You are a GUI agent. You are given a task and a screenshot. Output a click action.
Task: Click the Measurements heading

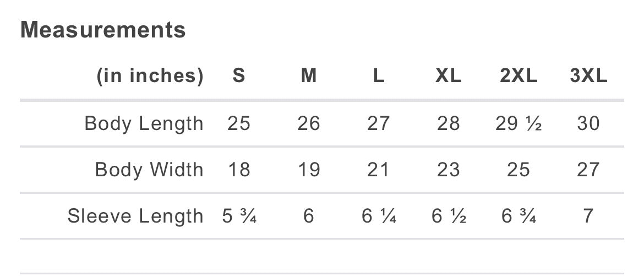pyautogui.click(x=103, y=30)
